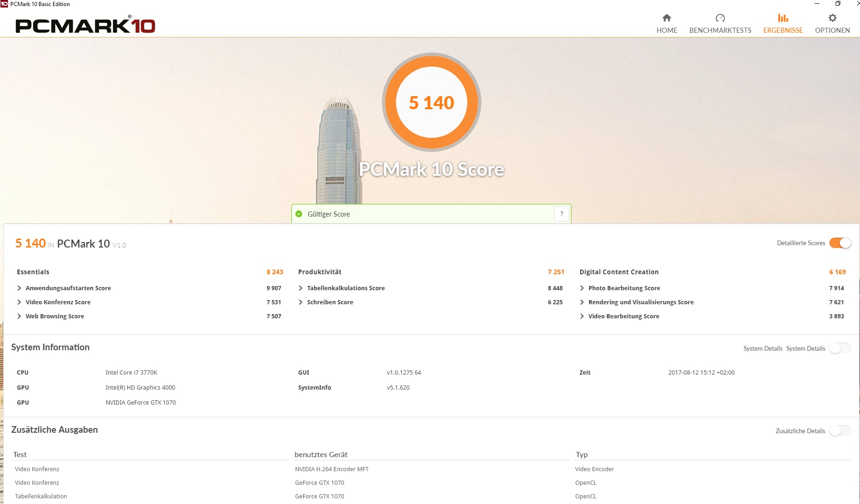Click the Benchmarktests gauge icon
The height and width of the screenshot is (504, 860).
coord(720,18)
